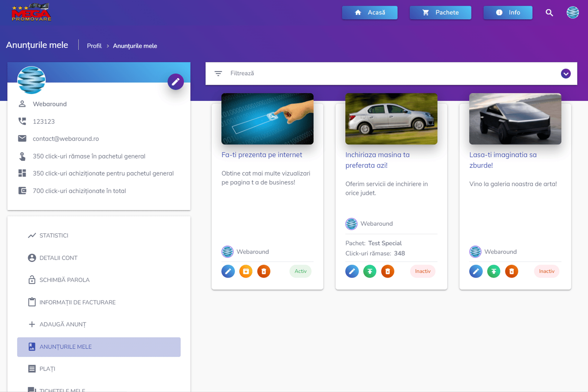Activate the 'Lasa-ti imaginatia sa zburde' ad
The width and height of the screenshot is (588, 392).
click(x=494, y=271)
